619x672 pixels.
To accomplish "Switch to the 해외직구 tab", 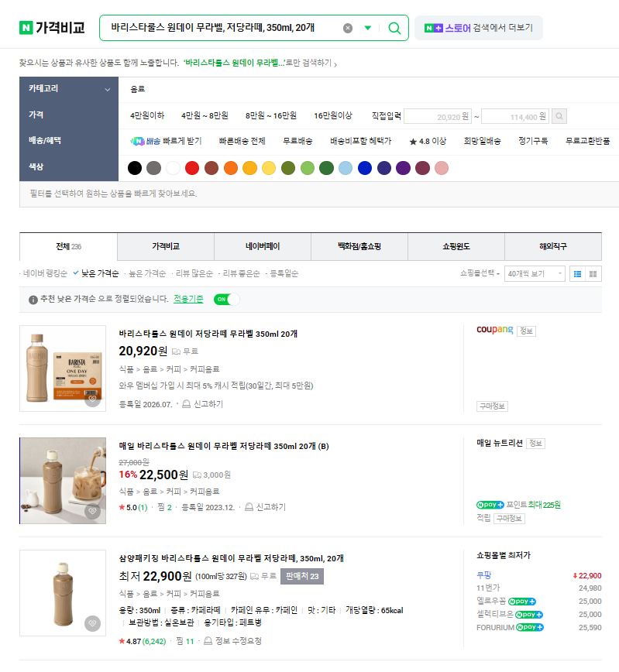I will tap(553, 246).
